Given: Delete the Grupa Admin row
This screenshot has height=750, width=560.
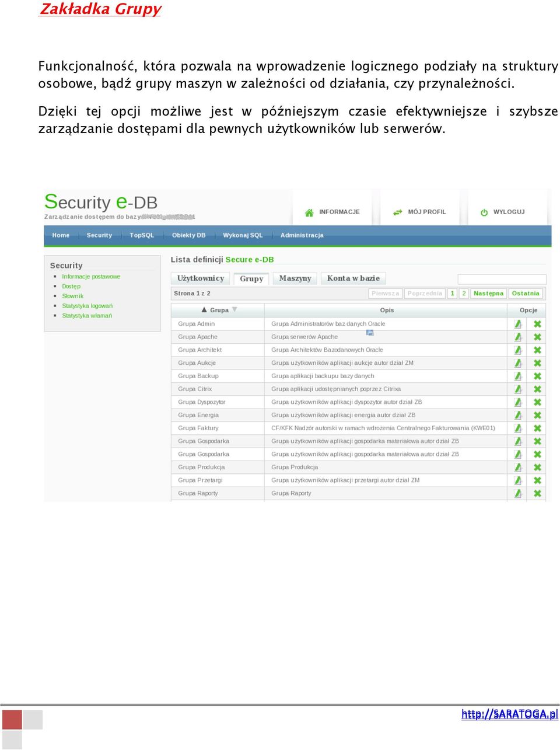Looking at the screenshot, I should 537,324.
